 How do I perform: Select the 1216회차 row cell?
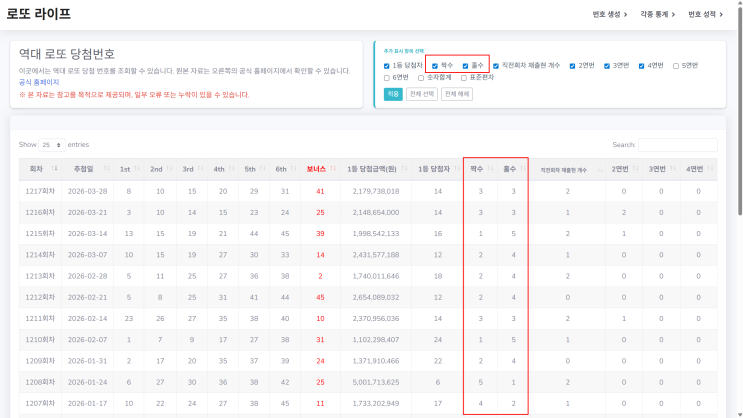pos(40,212)
